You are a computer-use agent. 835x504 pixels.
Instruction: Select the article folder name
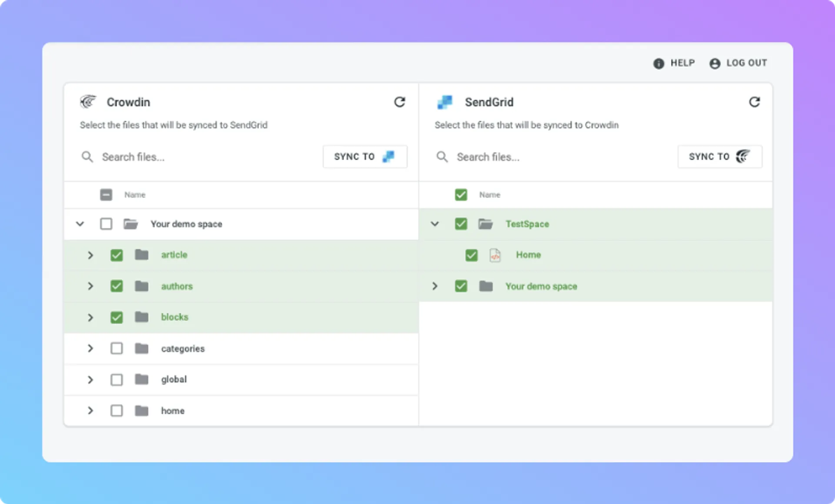pos(174,255)
